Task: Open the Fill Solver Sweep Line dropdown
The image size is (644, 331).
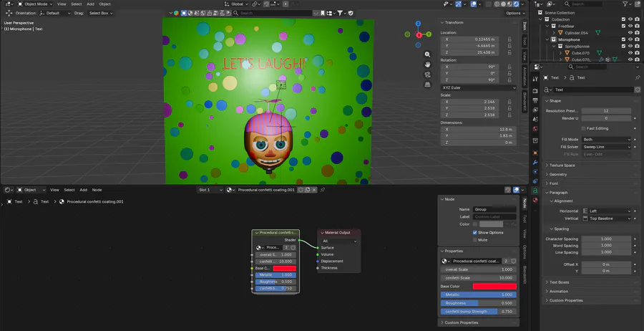Action: pos(607,147)
